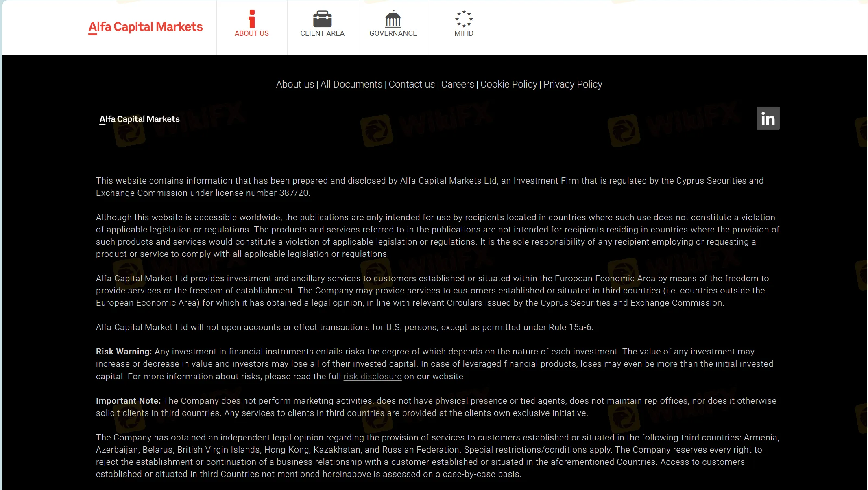Viewport: 868px width, 490px height.
Task: Open the All Documents footer link
Action: [351, 84]
